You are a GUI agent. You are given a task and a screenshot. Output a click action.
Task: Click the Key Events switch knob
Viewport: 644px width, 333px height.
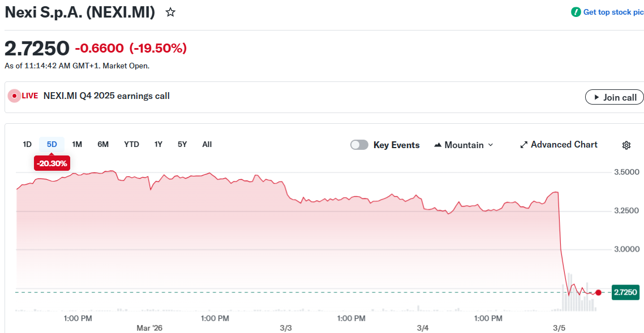click(x=355, y=145)
